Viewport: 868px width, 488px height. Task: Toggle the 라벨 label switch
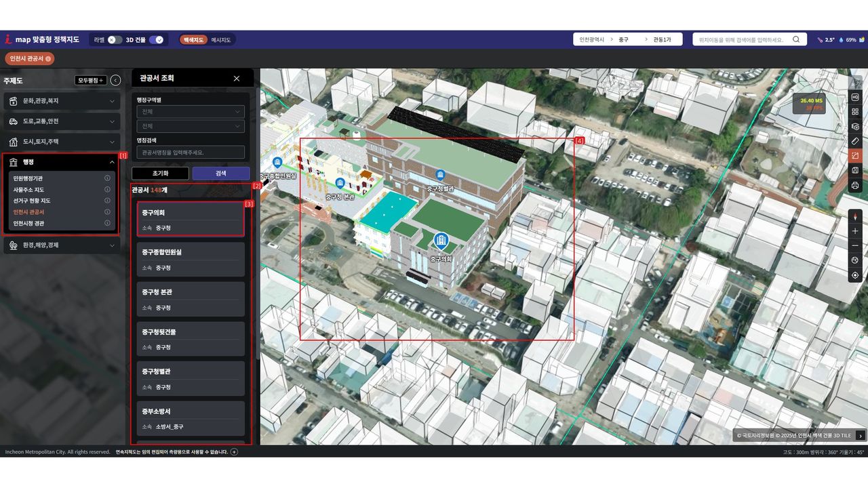(x=115, y=40)
